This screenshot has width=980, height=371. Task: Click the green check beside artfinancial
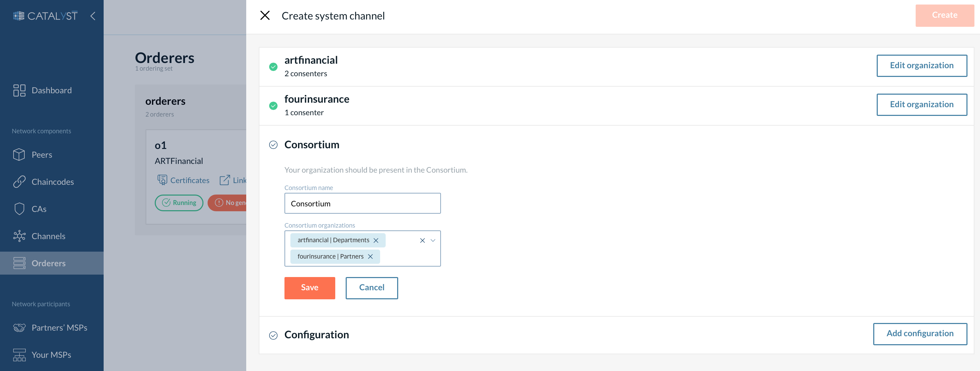click(x=273, y=67)
